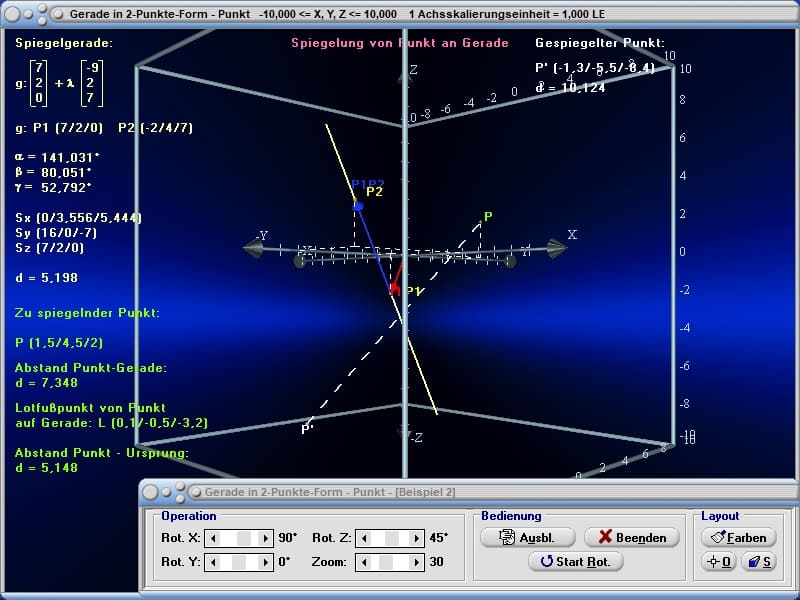Click the Rot. X scrollbar track
The width and height of the screenshot is (800, 600).
(x=239, y=538)
